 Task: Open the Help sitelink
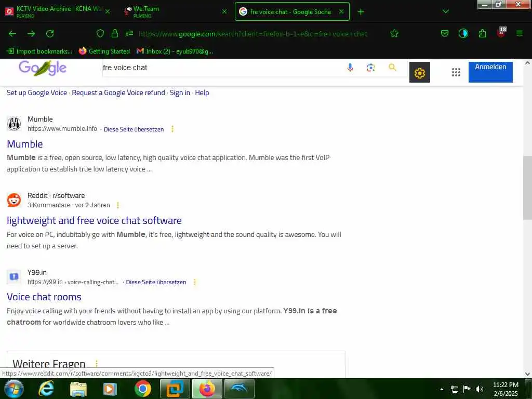pos(202,92)
